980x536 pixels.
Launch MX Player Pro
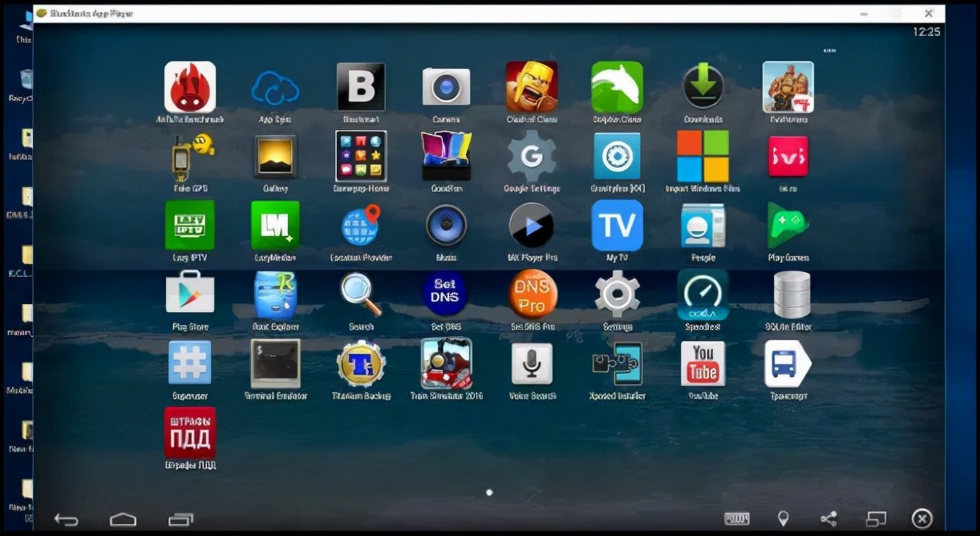click(532, 225)
